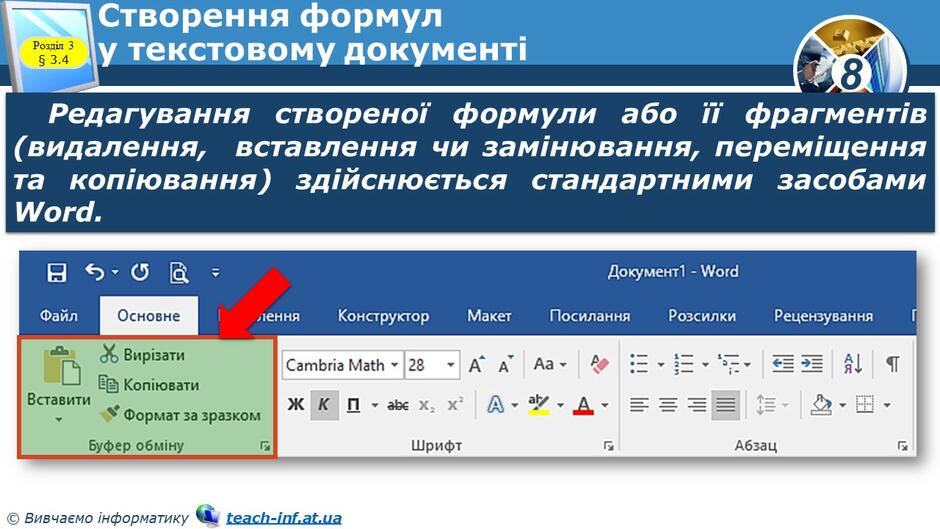Image resolution: width=940 pixels, height=529 pixels.
Task: Toggle justify alignment button
Action: [x=725, y=405]
